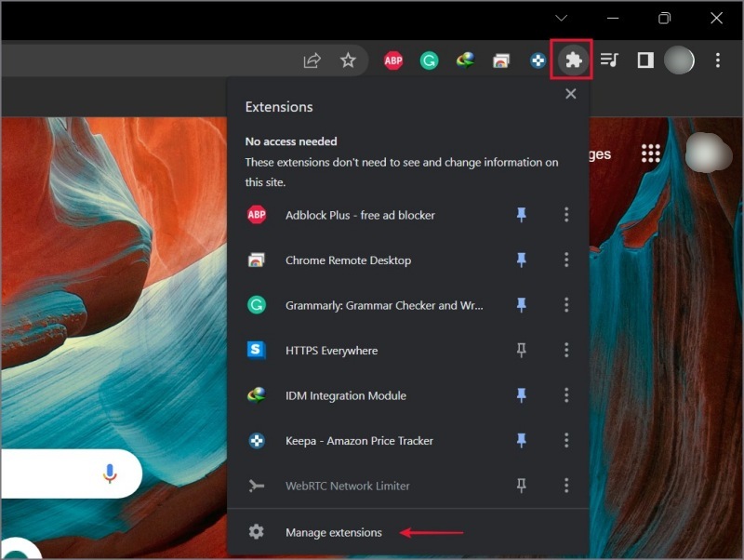Viewport: 744px width, 560px height.
Task: Open Chrome's three-dot main menu
Action: [717, 60]
